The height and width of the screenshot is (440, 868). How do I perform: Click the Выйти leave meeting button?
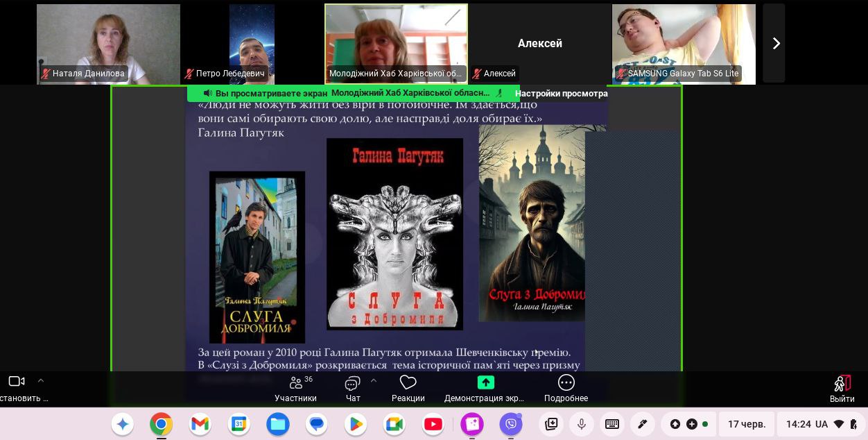[x=842, y=389]
